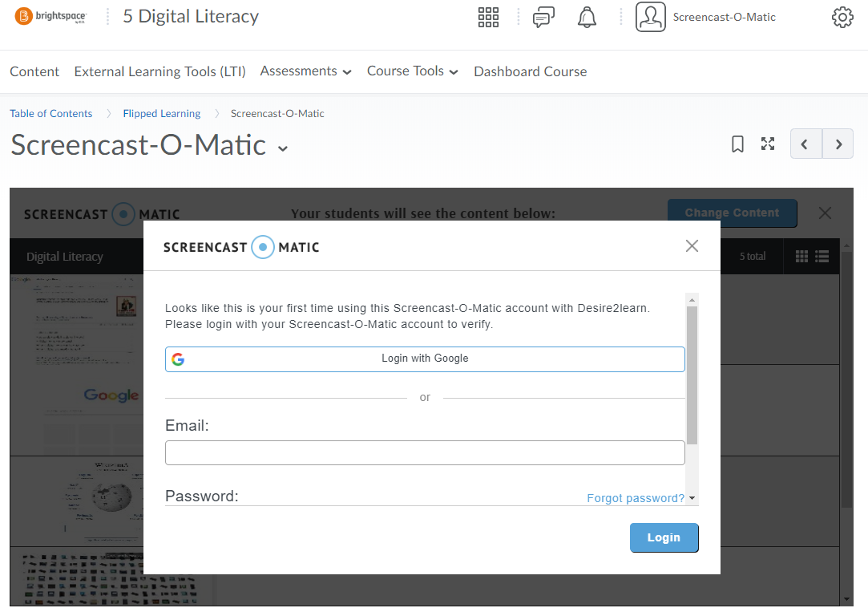Open External Learning Tools (LTI)
Image resolution: width=868 pixels, height=612 pixels.
click(x=160, y=71)
